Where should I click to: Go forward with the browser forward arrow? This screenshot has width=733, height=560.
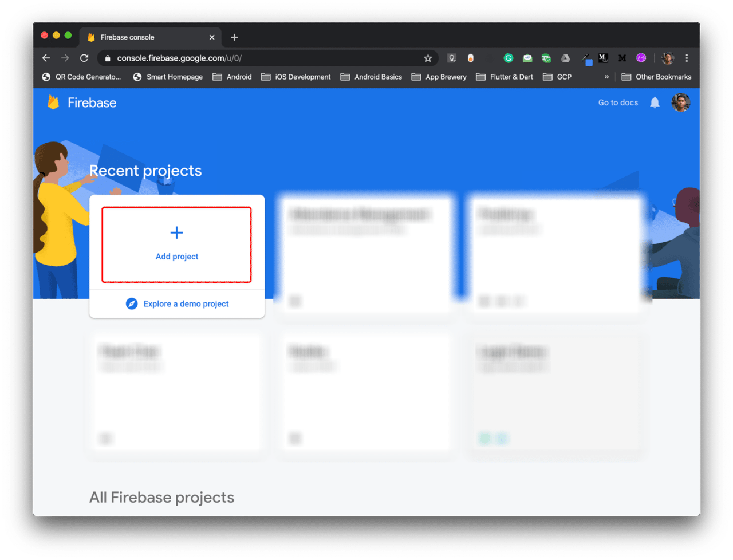65,58
